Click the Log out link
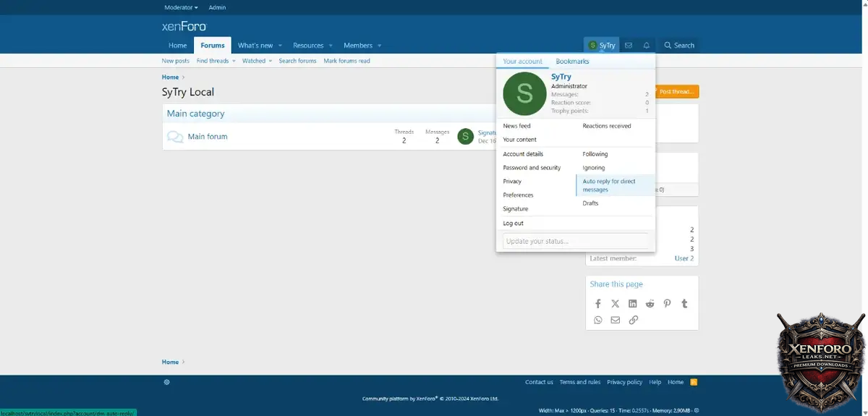Viewport: 868px width, 416px height. pos(513,224)
